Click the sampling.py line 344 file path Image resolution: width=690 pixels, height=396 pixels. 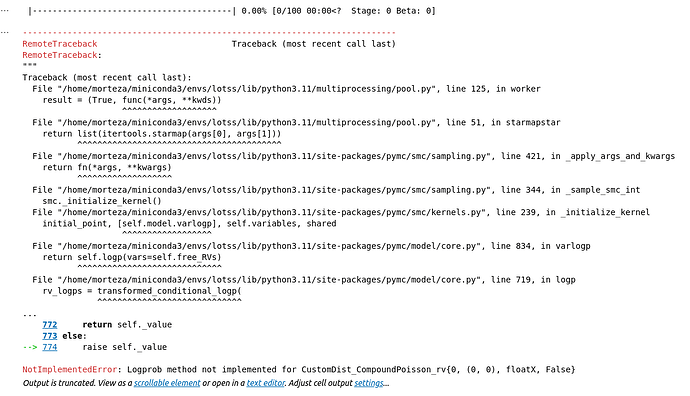273,190
